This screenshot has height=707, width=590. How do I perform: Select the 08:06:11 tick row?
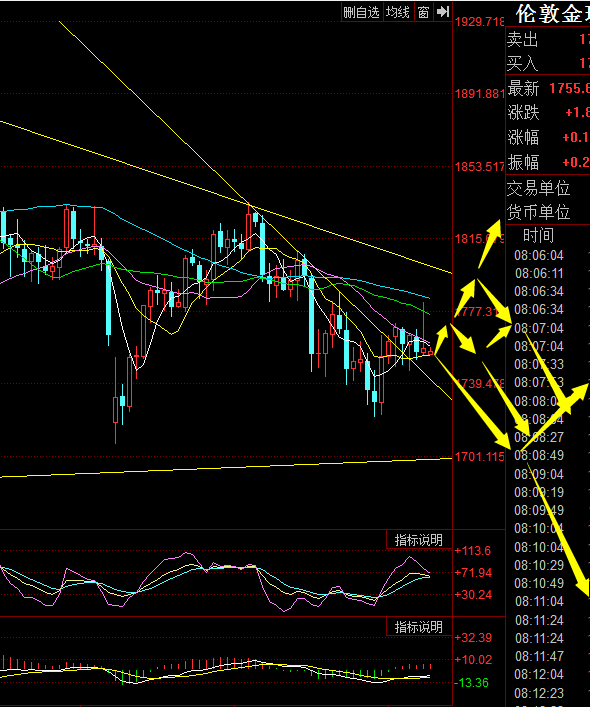539,273
